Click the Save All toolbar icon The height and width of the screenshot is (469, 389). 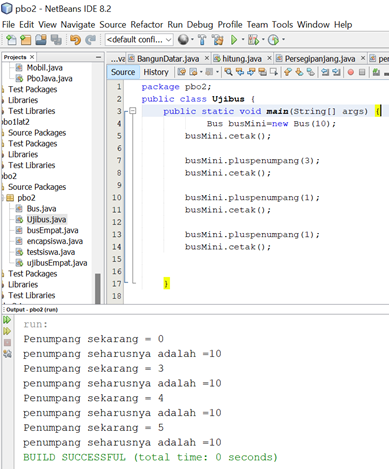(56, 40)
